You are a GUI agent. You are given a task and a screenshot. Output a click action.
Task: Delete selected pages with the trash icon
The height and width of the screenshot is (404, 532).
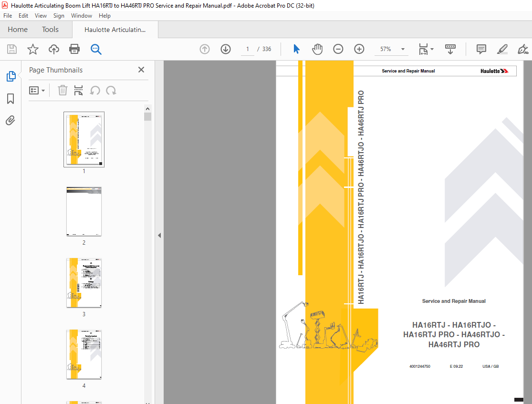pos(63,90)
